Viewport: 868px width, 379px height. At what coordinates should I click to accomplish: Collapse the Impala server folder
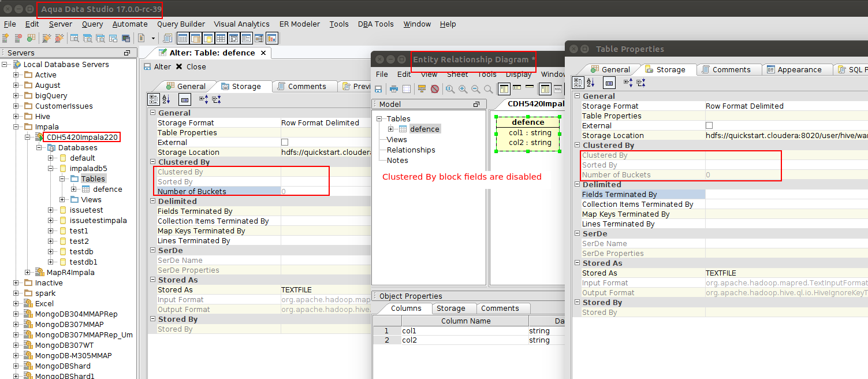(17, 127)
